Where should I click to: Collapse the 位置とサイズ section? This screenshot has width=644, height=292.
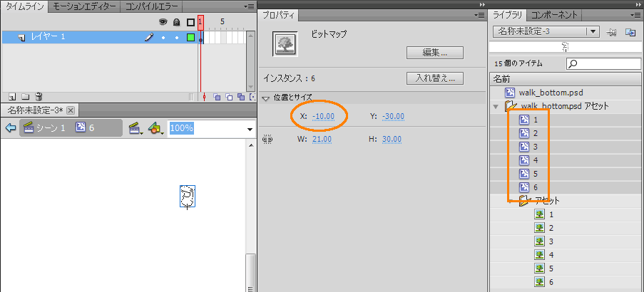tap(266, 98)
